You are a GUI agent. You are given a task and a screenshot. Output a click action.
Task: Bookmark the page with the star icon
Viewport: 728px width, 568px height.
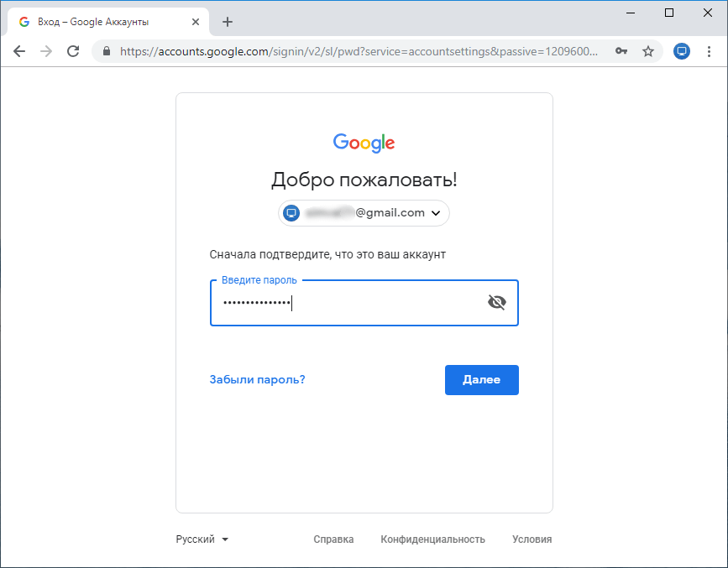[648, 51]
